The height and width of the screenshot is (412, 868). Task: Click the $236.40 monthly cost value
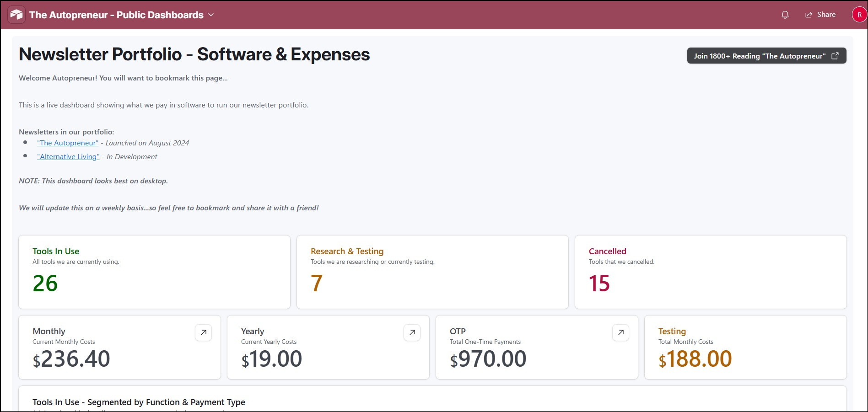click(71, 359)
